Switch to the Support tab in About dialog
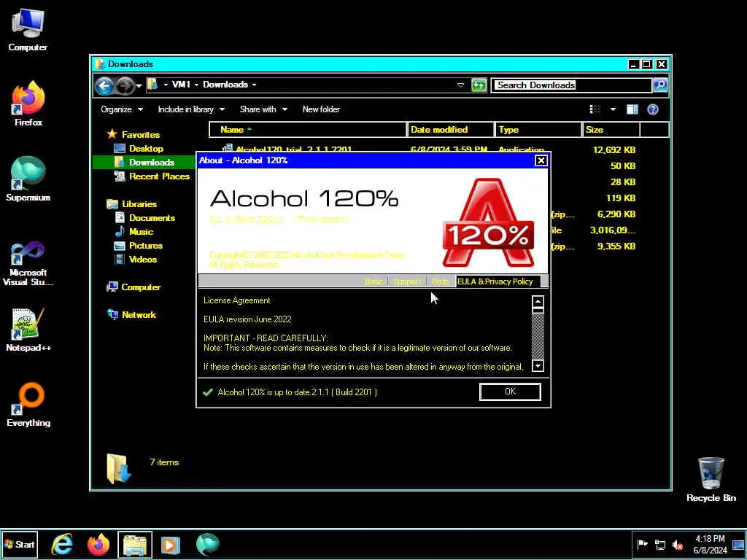Image resolution: width=747 pixels, height=560 pixels. tap(407, 281)
